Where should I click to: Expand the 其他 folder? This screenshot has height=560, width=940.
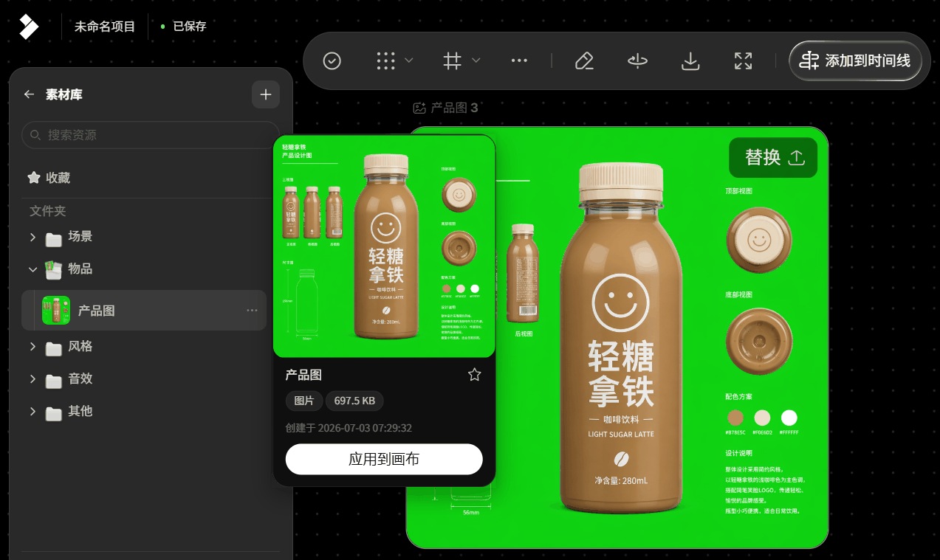(32, 411)
